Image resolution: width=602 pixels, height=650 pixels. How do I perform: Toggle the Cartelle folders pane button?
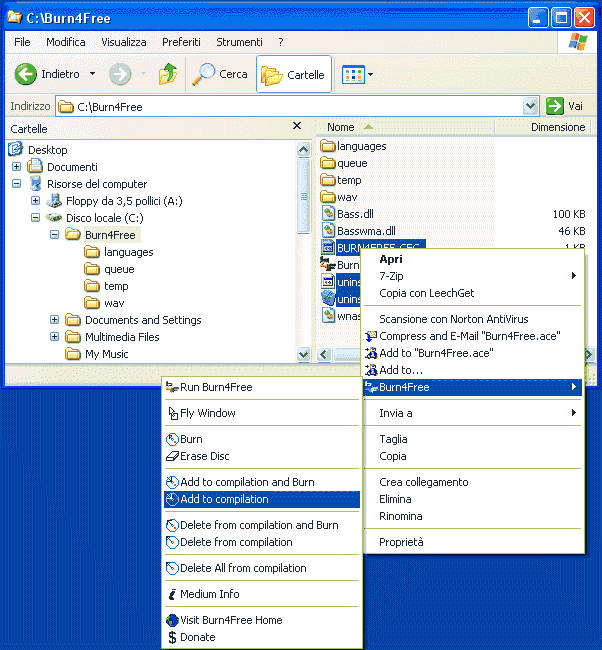click(x=294, y=75)
